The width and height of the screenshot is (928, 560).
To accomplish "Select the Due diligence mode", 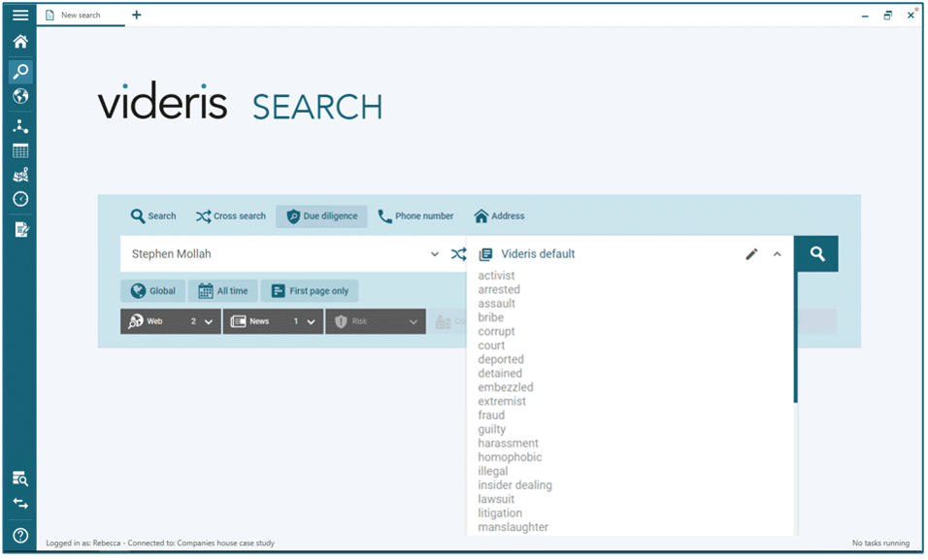I will (x=321, y=216).
